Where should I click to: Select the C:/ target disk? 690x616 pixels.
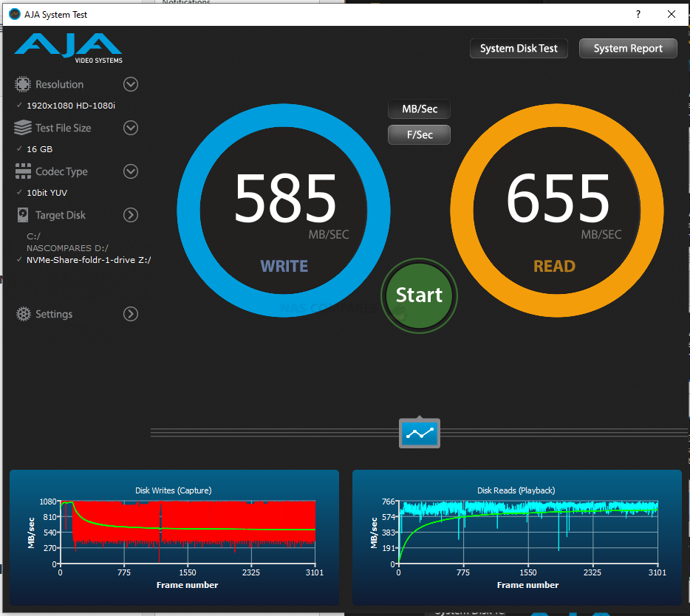point(33,236)
